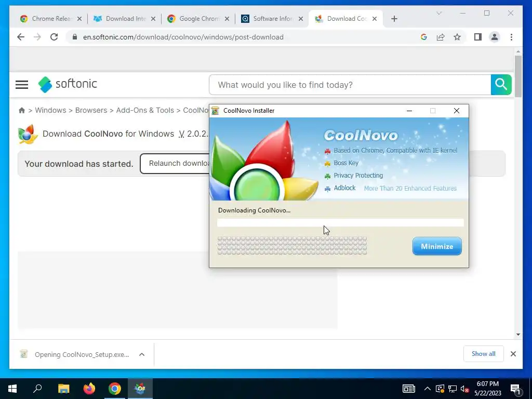
Task: Click 'Downloading CoolNovo...' status text
Action: coord(254,210)
